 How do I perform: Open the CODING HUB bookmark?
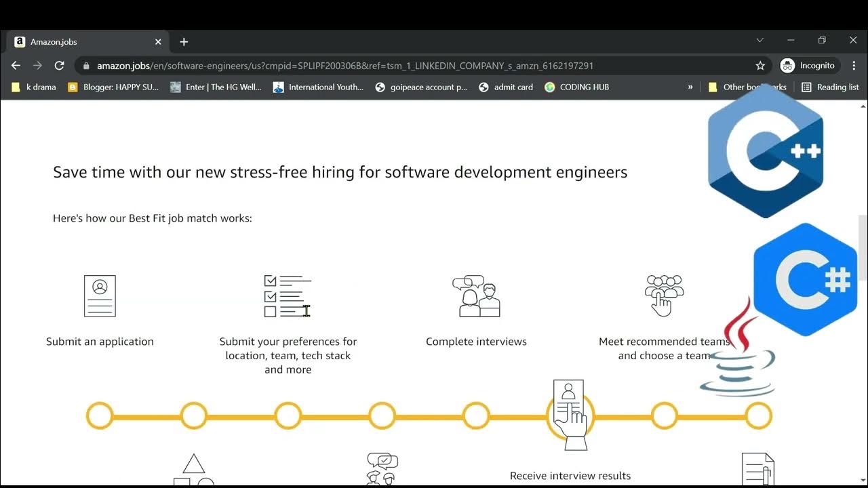coord(577,87)
